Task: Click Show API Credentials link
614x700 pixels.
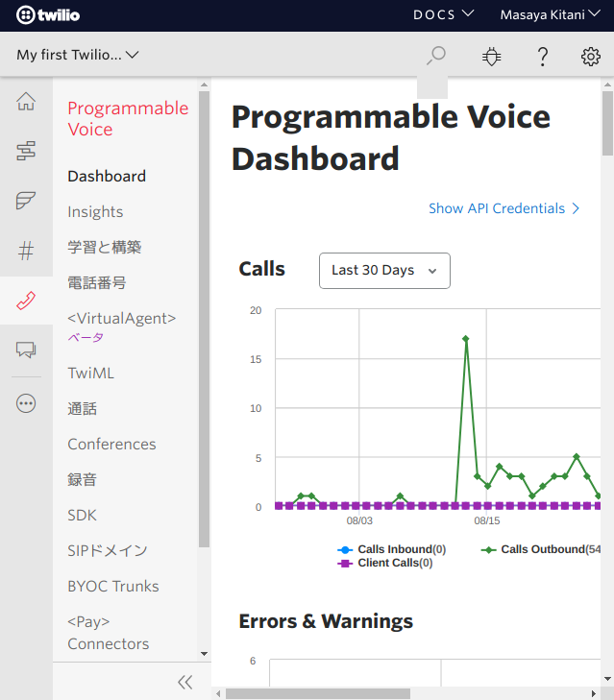Action: point(503,208)
